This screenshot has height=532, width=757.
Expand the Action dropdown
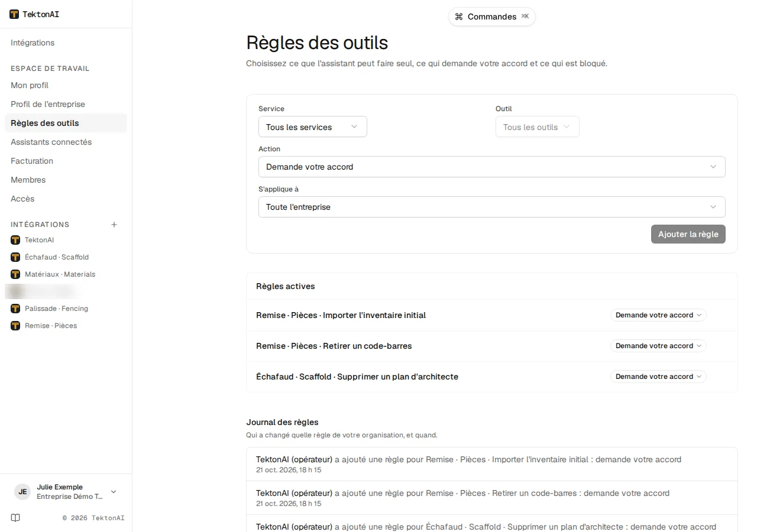coord(492,167)
